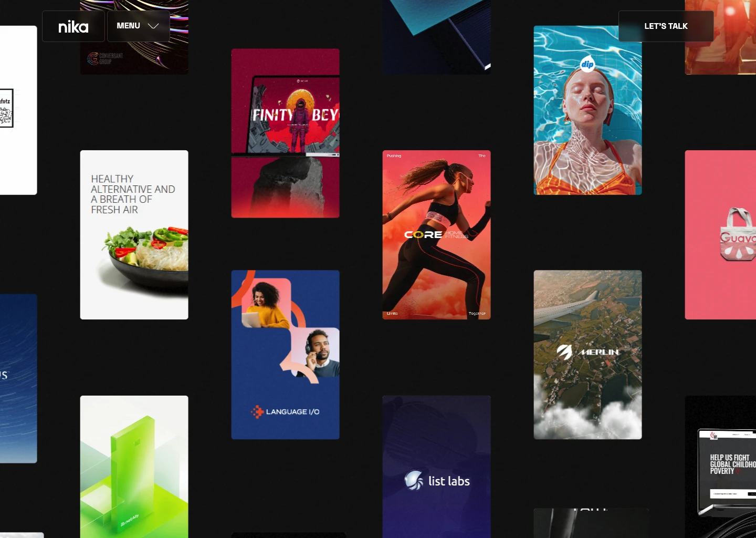Select the CORE Home Fitness wordmark
This screenshot has width=756, height=538.
[x=436, y=234]
